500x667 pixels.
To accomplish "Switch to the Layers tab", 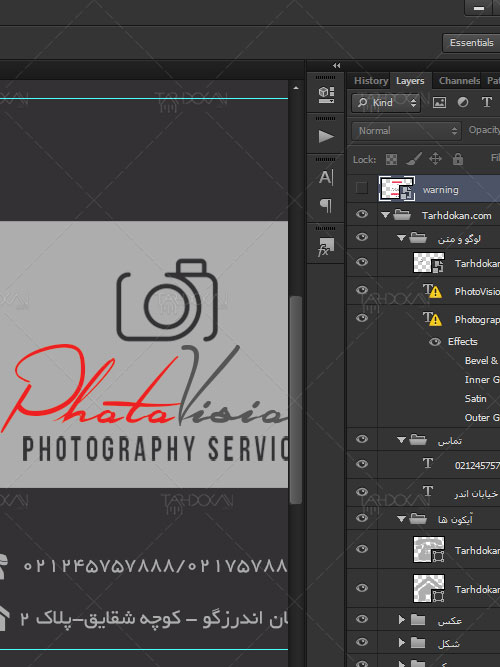I will 410,81.
